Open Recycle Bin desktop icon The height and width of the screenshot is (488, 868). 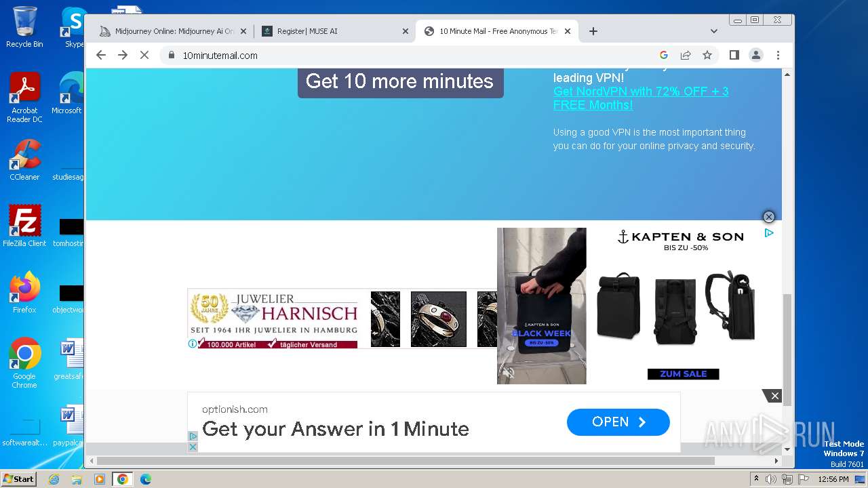click(x=24, y=27)
